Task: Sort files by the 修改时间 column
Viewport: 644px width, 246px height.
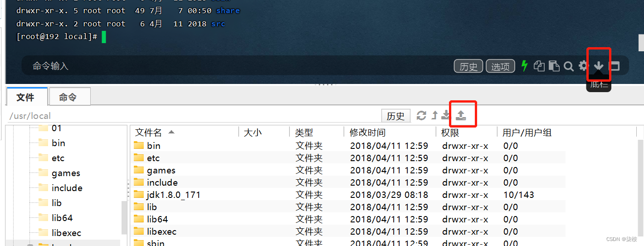Action: 390,133
